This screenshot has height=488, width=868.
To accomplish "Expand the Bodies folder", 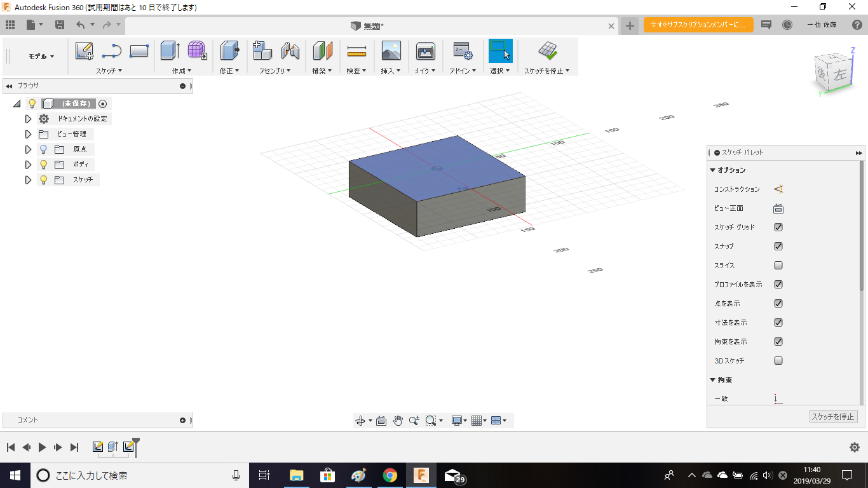I will pos(28,165).
